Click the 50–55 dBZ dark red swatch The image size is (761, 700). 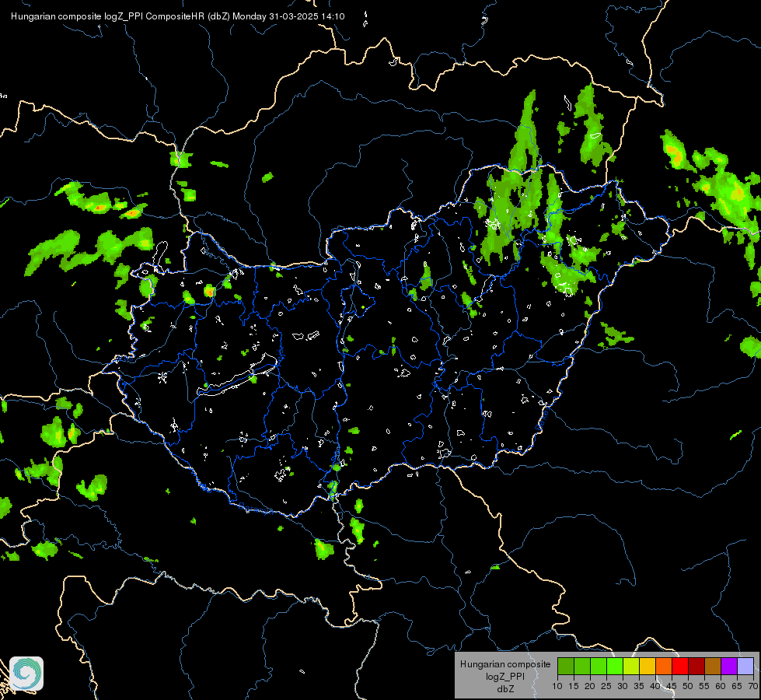pyautogui.click(x=696, y=666)
